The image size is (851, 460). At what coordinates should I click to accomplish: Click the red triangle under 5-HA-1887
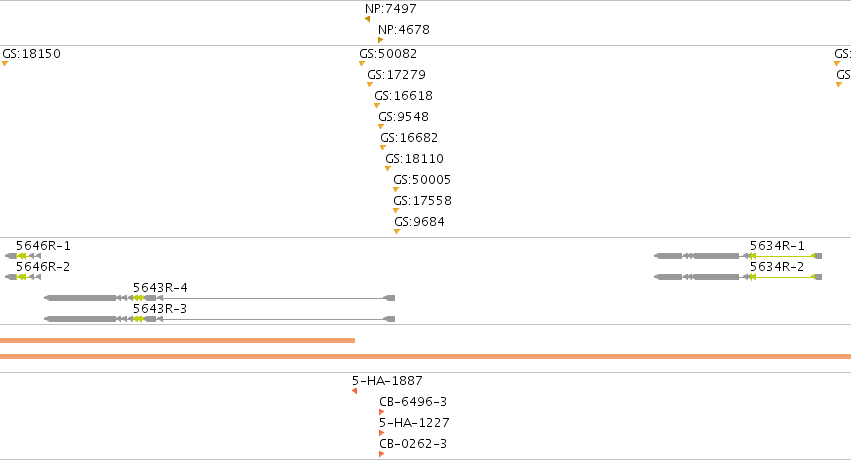(x=354, y=391)
